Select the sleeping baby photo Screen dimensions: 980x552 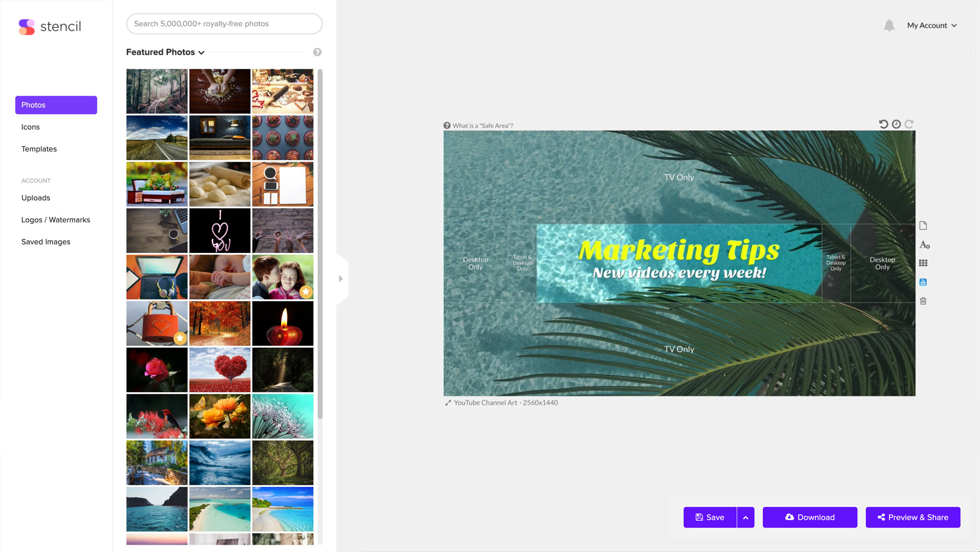point(220,277)
